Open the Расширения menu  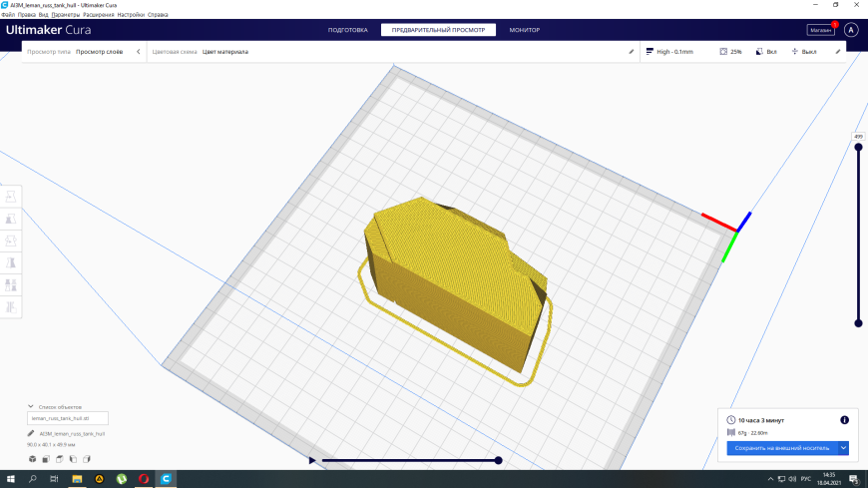[x=99, y=15]
